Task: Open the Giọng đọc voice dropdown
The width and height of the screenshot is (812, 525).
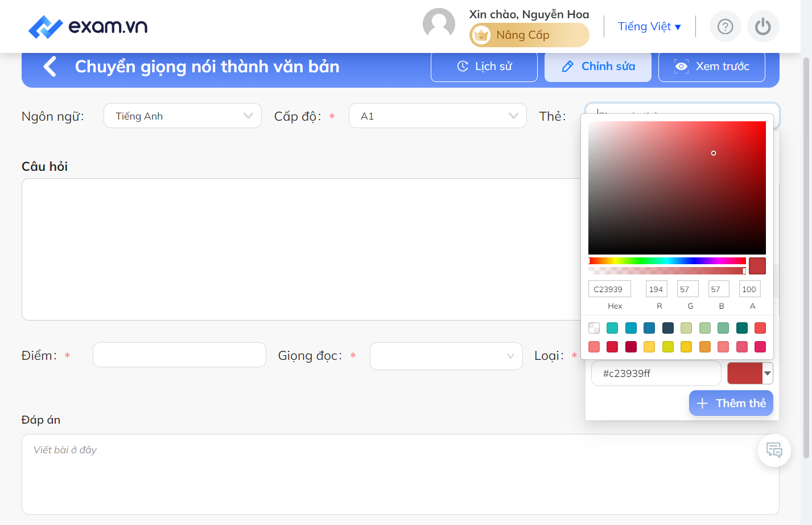Action: pyautogui.click(x=446, y=356)
